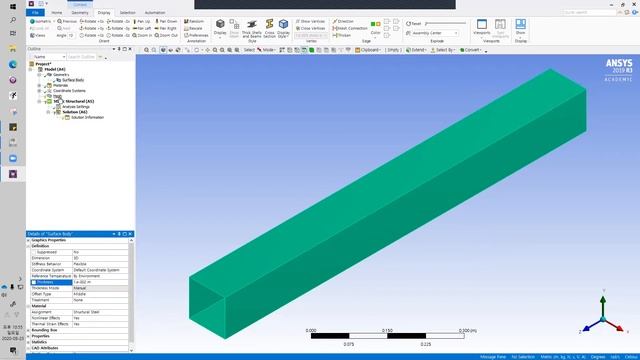Expand the Bounding Box section
640x360 pixels.
point(29,330)
